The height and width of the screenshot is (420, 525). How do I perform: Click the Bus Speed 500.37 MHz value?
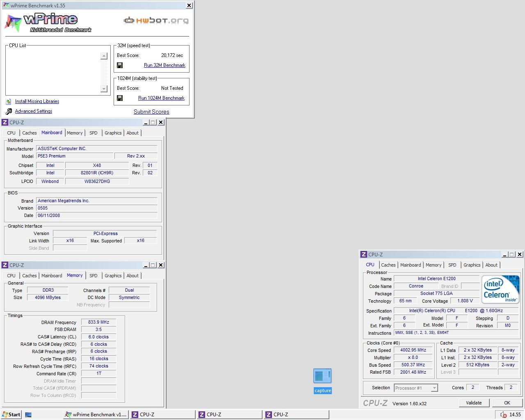[413, 365]
